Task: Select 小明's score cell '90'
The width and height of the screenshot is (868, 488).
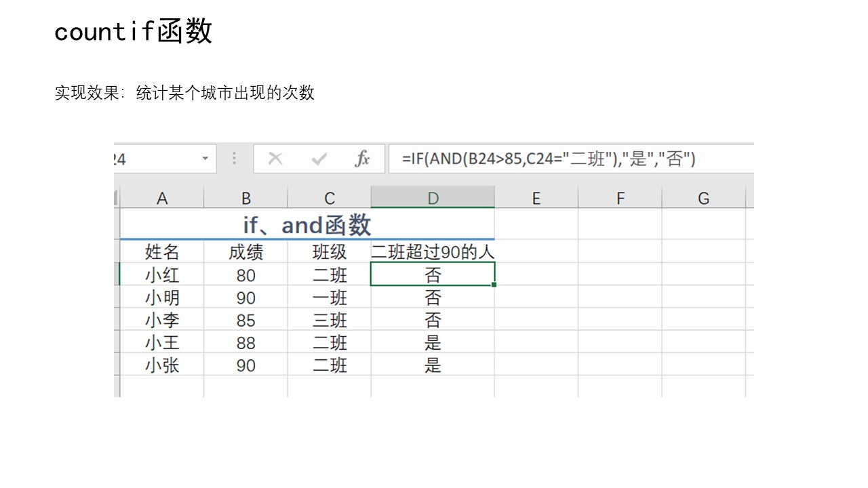Action: (245, 298)
